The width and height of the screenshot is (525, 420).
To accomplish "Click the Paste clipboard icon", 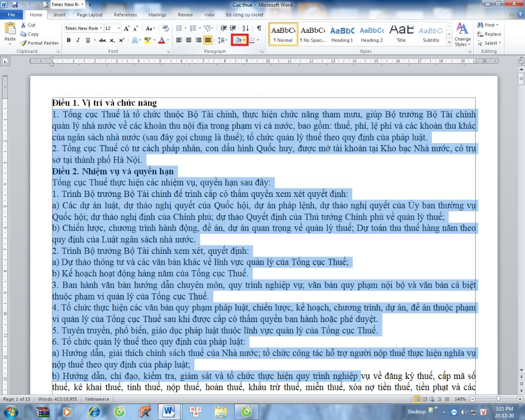I will pos(10,29).
